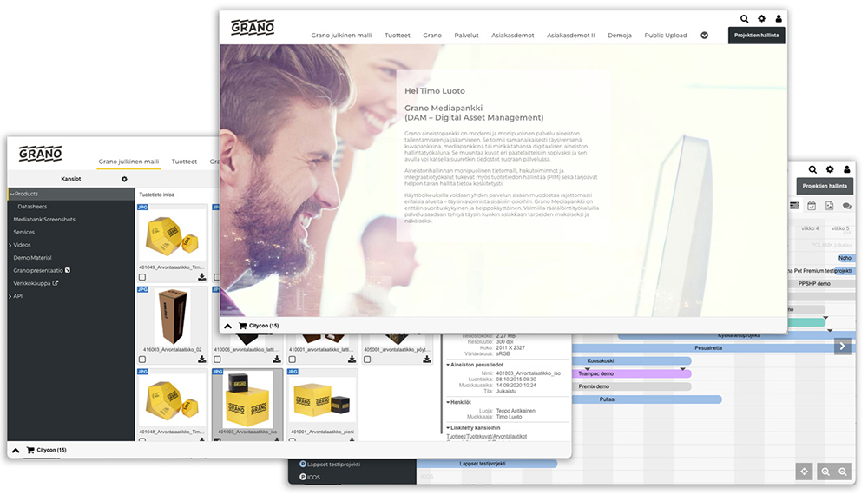
Task: Open Citycon (15) cart in front window
Action: click(x=259, y=326)
